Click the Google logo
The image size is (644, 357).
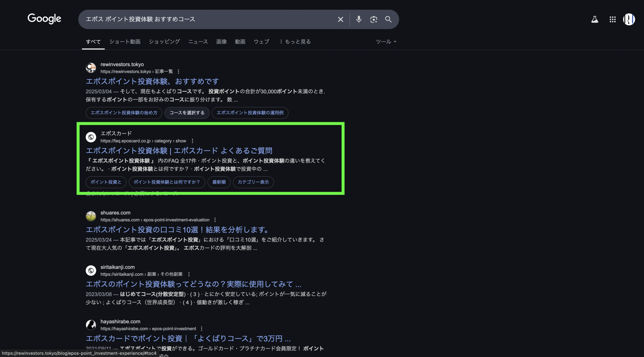44,19
